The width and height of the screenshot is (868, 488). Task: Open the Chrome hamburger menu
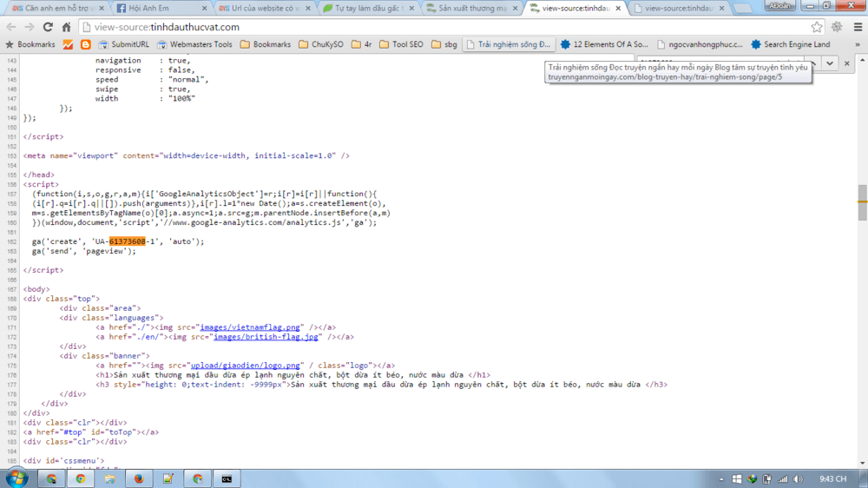(858, 27)
